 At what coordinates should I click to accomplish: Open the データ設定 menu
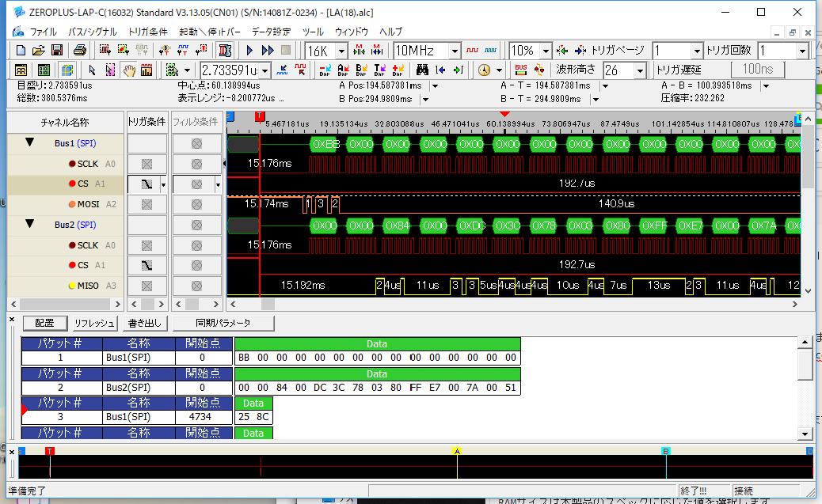271,32
